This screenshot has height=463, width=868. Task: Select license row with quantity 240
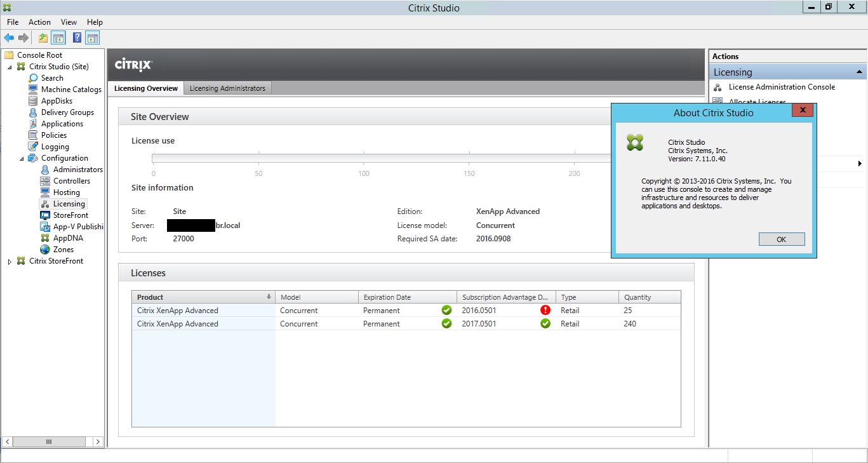click(x=406, y=324)
